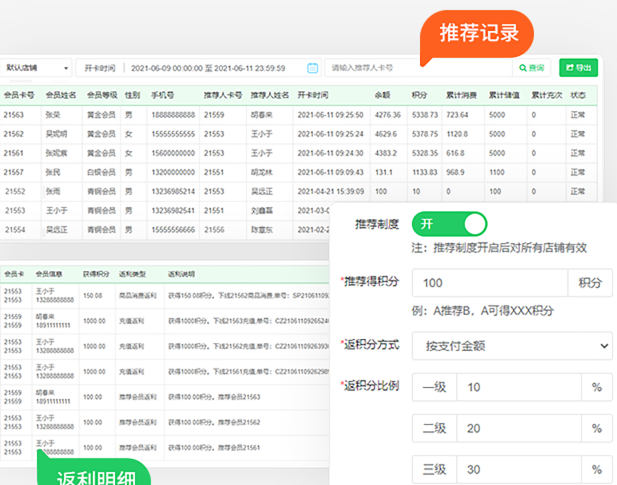This screenshot has width=617, height=485.
Task: Click the calendar icon in date range field
Action: click(312, 68)
